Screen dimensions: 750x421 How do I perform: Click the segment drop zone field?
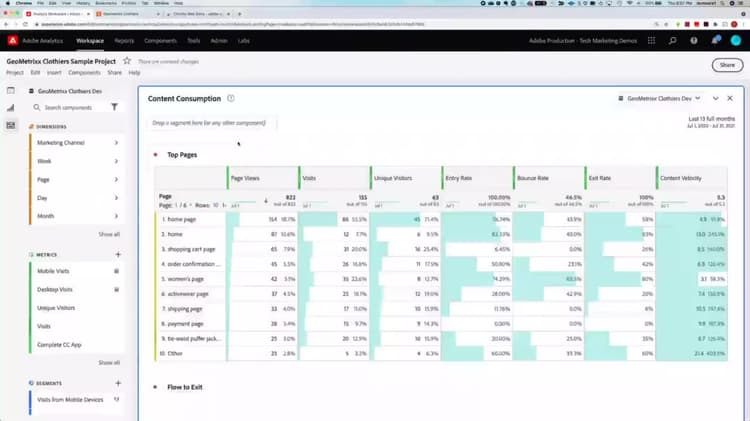pyautogui.click(x=212, y=123)
